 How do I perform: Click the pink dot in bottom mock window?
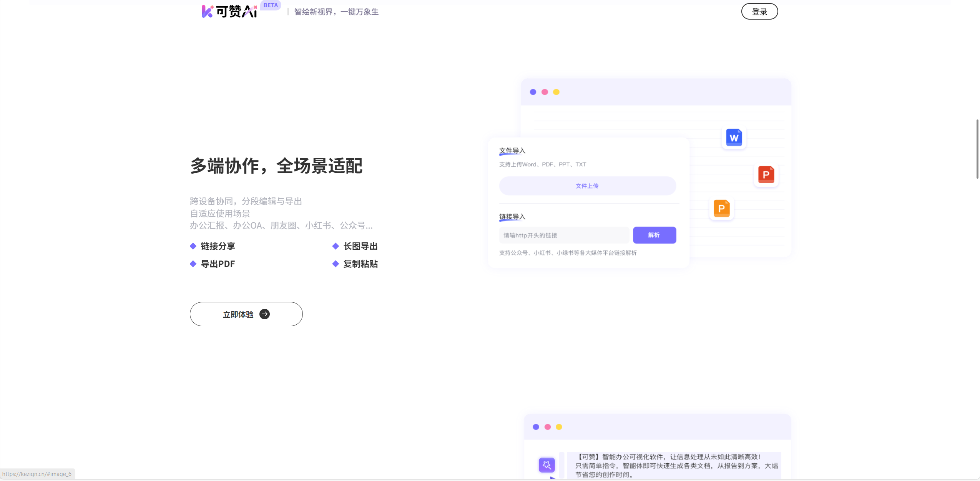point(547,427)
